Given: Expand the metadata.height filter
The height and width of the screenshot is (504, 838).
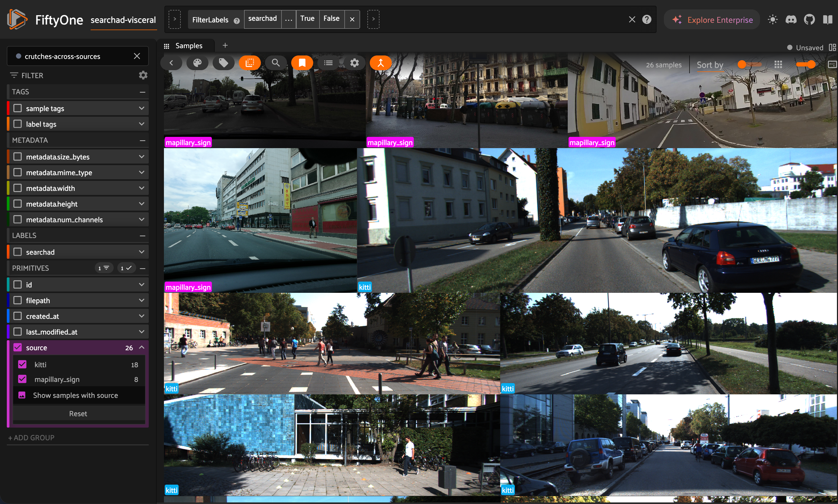Looking at the screenshot, I should (x=142, y=204).
